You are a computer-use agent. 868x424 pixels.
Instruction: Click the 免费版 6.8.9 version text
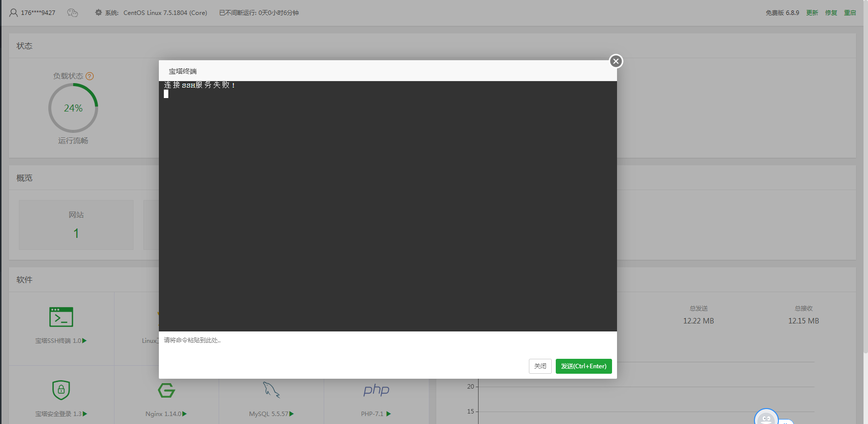(x=782, y=13)
